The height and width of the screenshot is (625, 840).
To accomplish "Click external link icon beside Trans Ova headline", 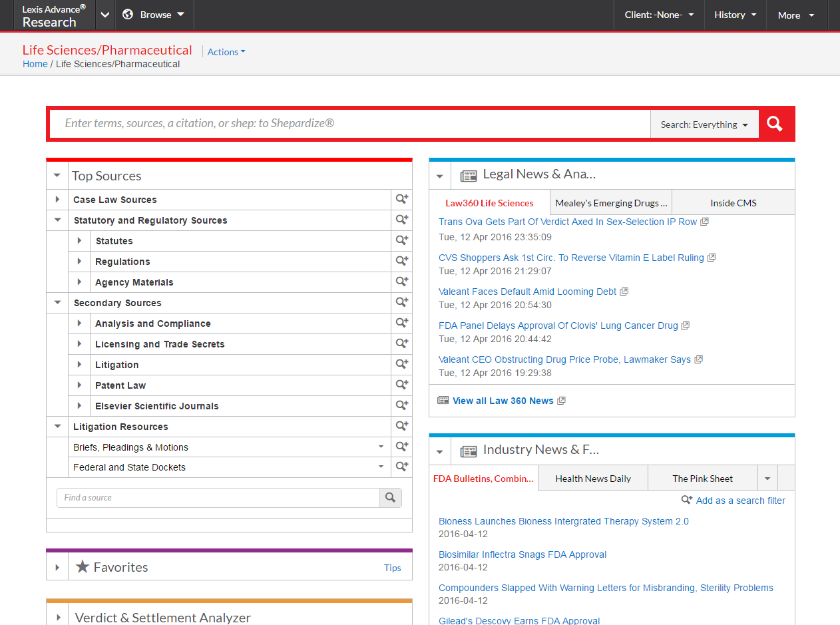I will (704, 222).
